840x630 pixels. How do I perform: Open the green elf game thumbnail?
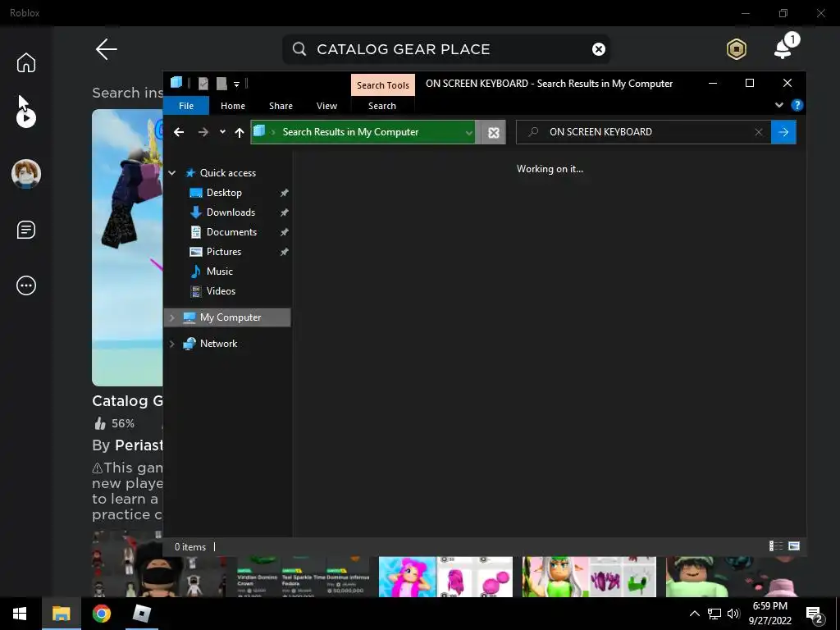point(589,577)
